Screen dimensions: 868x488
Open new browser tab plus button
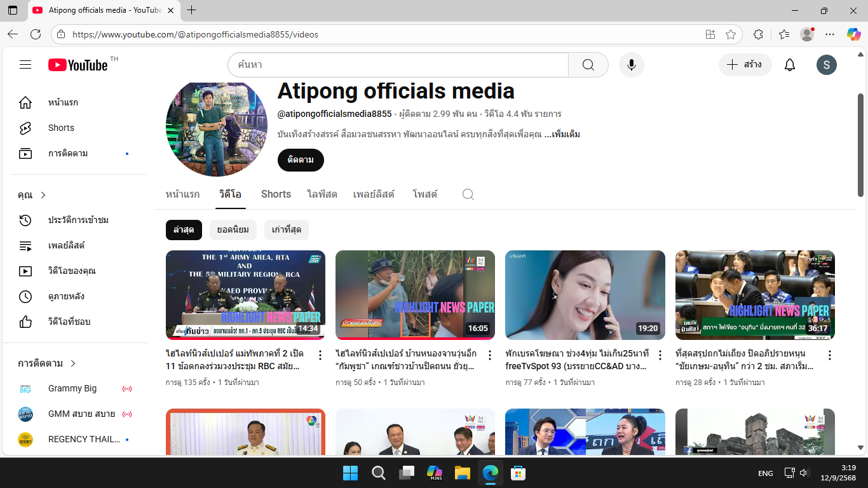pos(192,10)
